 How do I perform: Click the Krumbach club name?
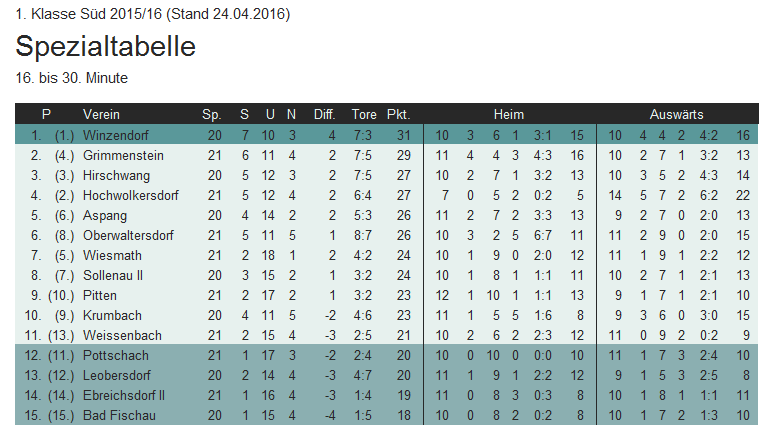point(111,315)
